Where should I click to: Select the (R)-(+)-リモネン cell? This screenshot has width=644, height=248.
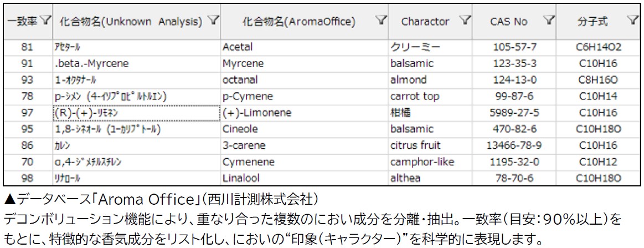(136, 113)
